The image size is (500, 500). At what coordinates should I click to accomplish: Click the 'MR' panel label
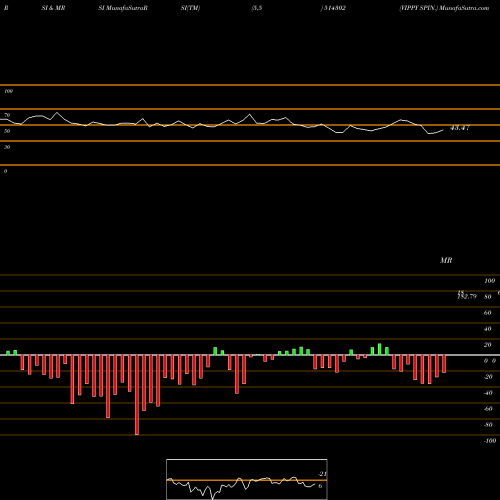pos(446,260)
